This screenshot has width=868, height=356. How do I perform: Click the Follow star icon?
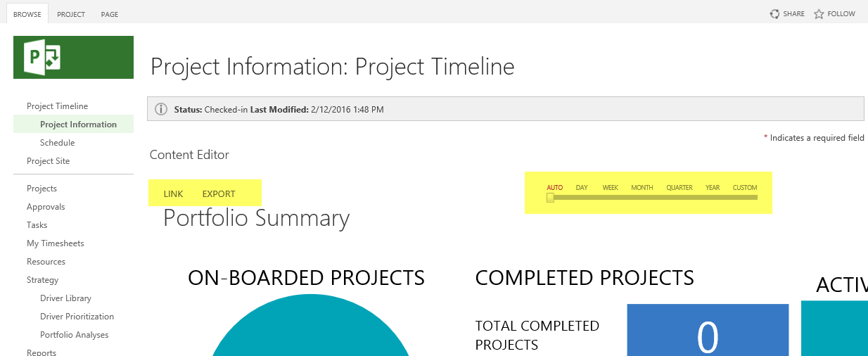tap(819, 14)
